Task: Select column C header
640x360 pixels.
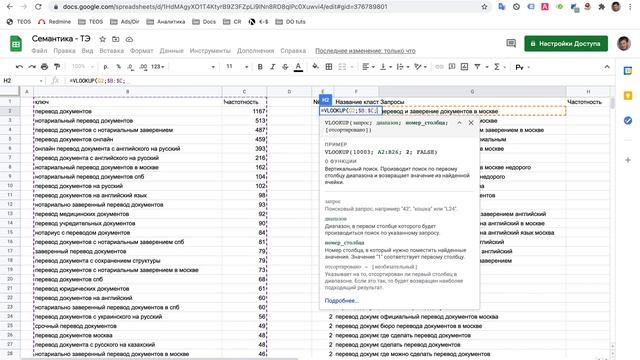Action: click(x=244, y=92)
